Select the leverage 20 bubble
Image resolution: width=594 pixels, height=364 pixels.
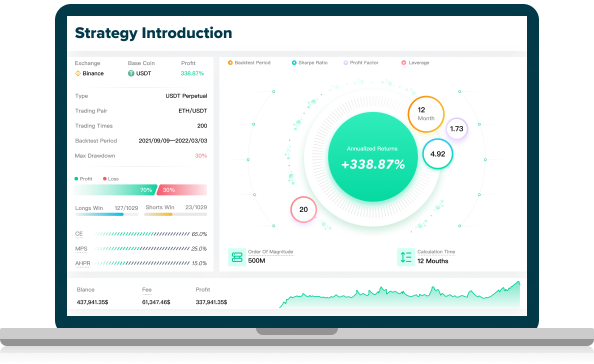click(x=303, y=209)
